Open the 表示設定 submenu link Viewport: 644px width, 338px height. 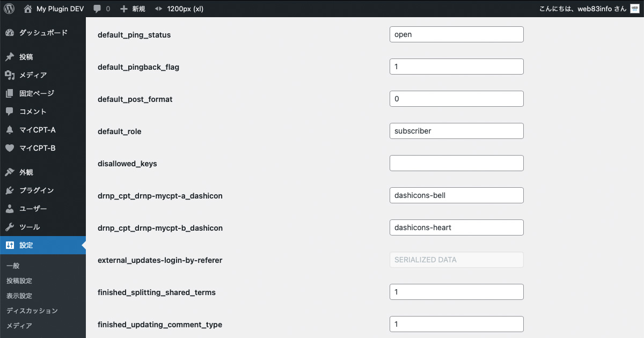pyautogui.click(x=19, y=296)
